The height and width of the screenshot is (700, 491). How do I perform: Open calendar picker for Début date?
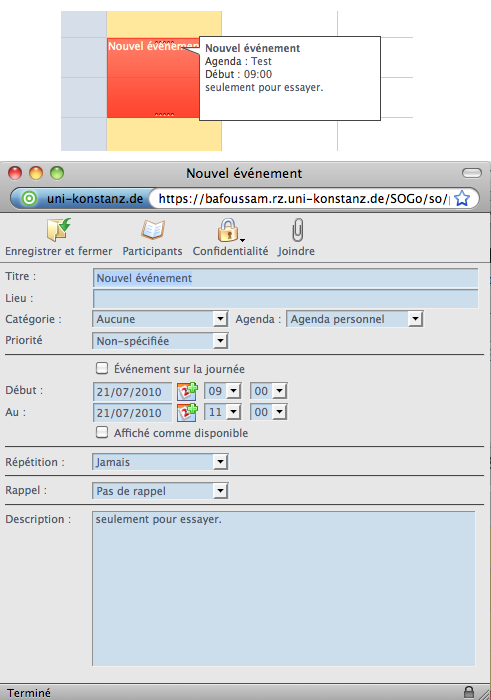(187, 391)
